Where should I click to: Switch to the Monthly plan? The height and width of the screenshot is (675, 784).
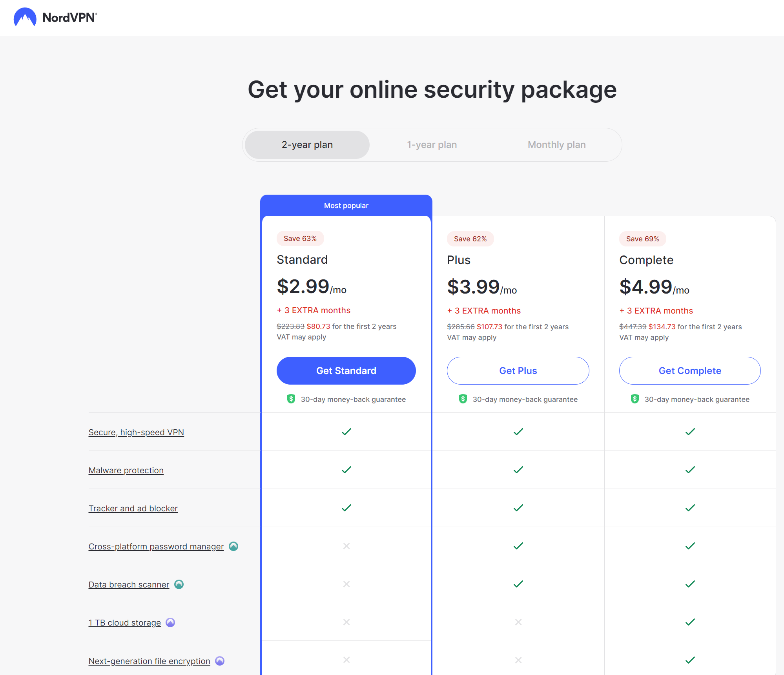[x=556, y=145]
